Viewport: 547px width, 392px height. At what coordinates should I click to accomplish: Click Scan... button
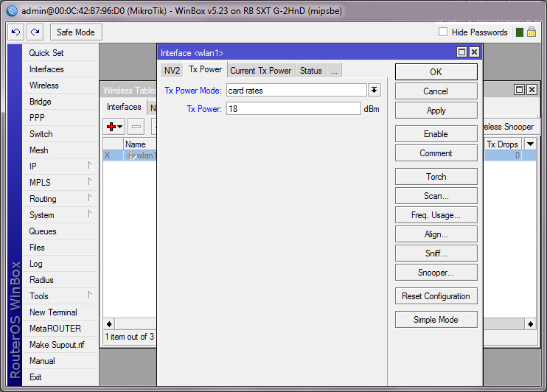tap(436, 196)
